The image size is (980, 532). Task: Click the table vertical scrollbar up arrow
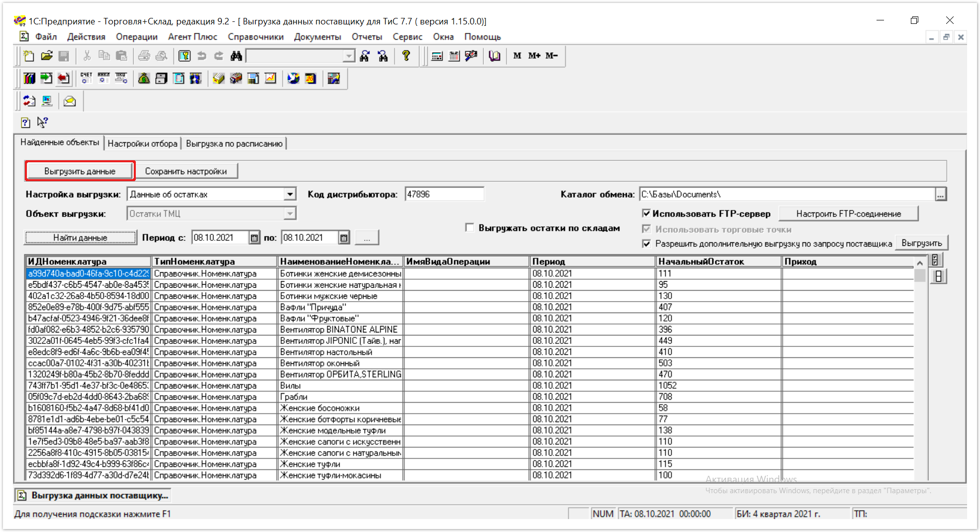tap(920, 262)
